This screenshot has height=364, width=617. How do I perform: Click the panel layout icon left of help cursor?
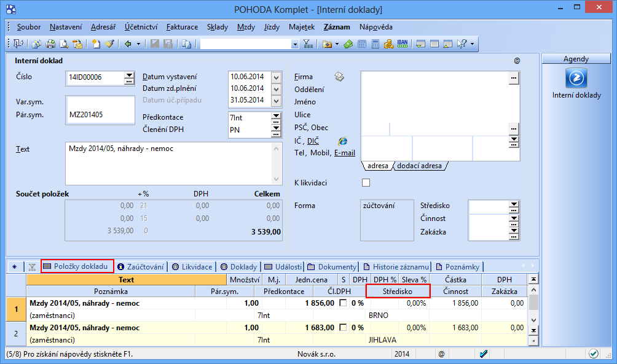tap(448, 44)
